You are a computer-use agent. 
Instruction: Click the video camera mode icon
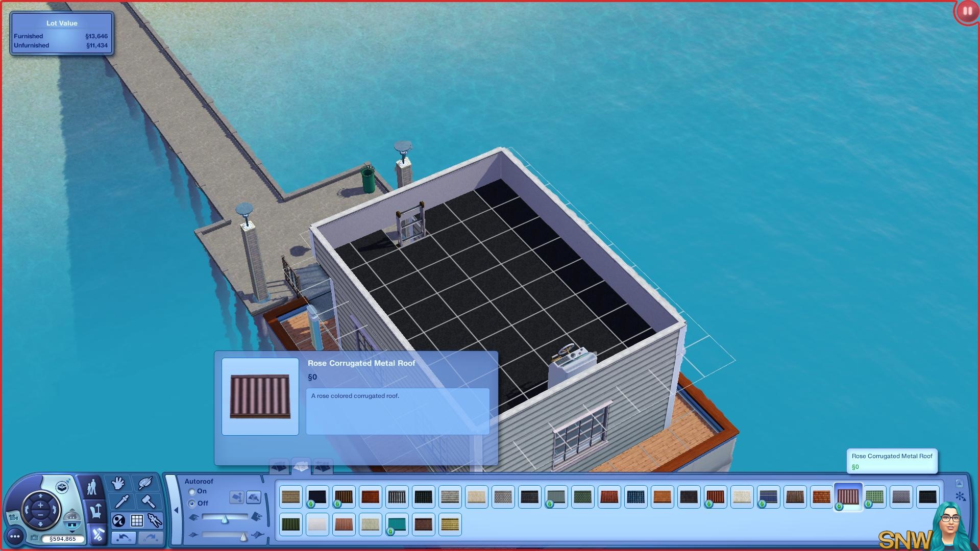tap(13, 517)
